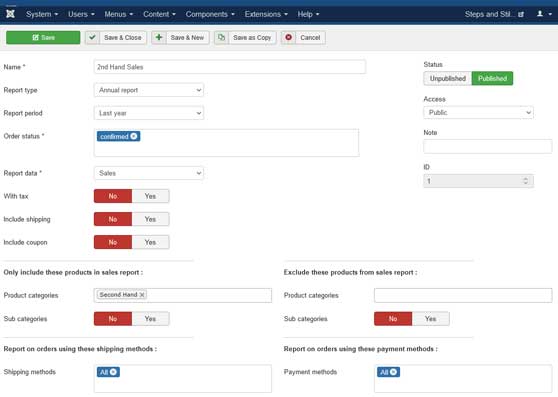
Task: Click inside the Shipping methods box
Action: (183, 379)
